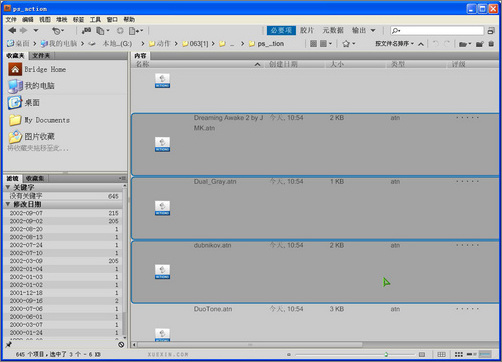Click the clear filter circle-slash icon
This screenshot has height=362, width=502.
coord(121,344)
